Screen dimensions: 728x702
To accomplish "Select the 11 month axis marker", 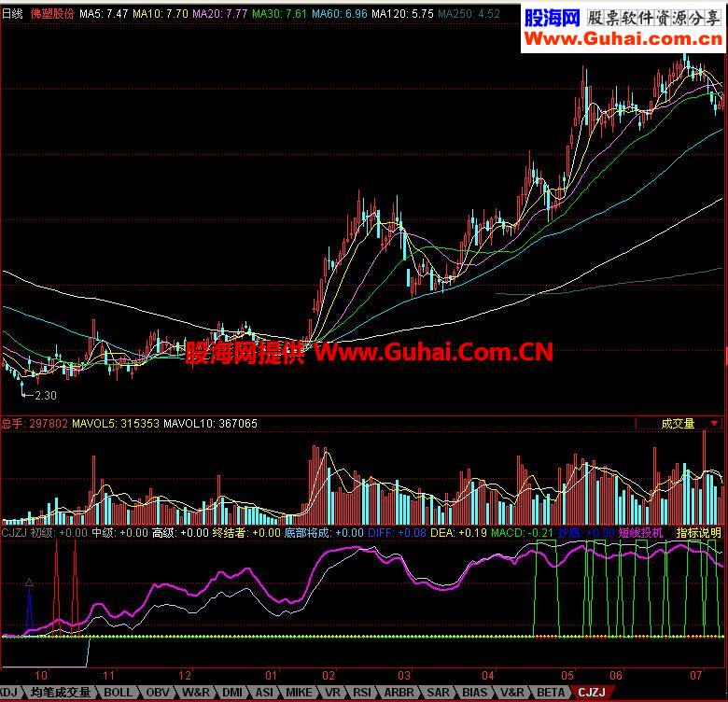I will pyautogui.click(x=108, y=676).
